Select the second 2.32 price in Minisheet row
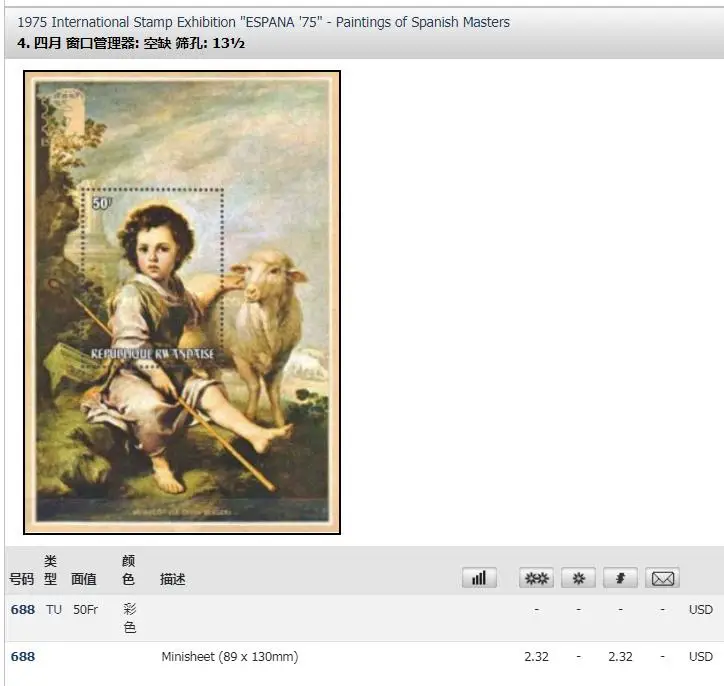 (x=620, y=656)
